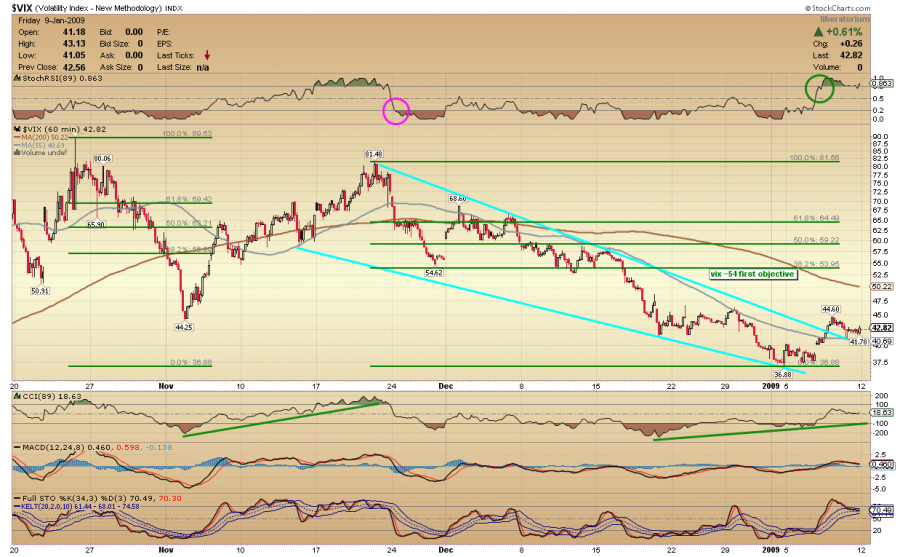Click the Last Size 'n/a' value
The image size is (900, 557).
coord(203,67)
